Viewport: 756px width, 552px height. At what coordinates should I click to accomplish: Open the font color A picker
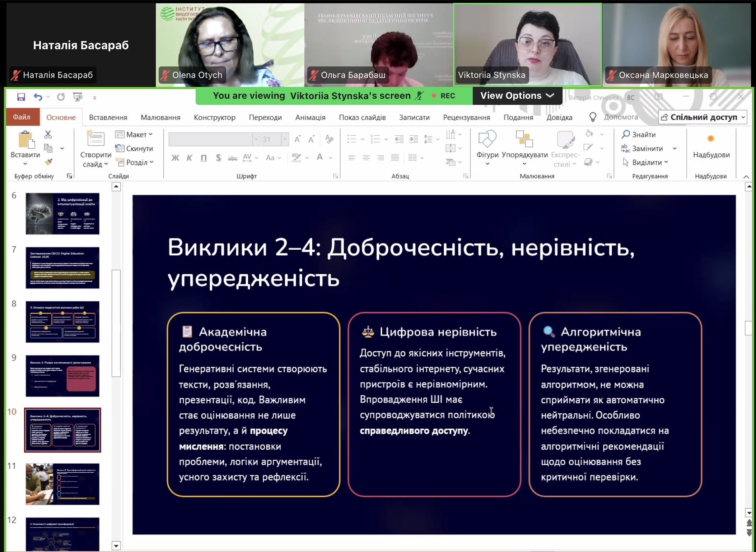320,157
